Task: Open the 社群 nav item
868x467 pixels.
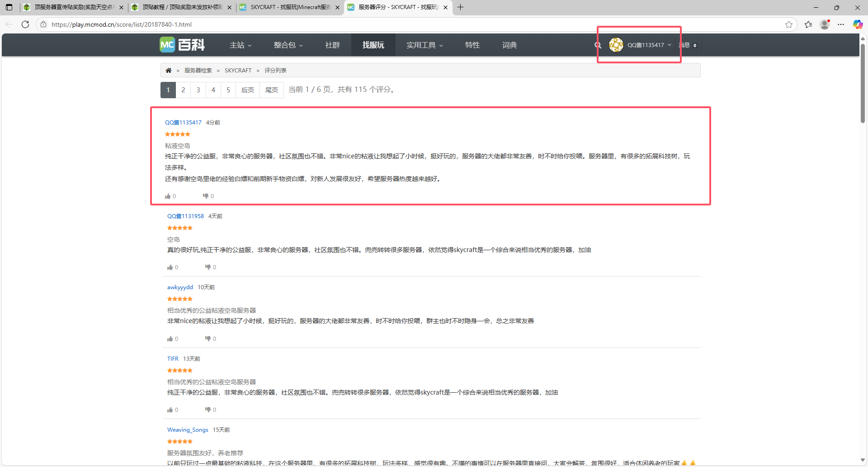Action: pos(332,45)
